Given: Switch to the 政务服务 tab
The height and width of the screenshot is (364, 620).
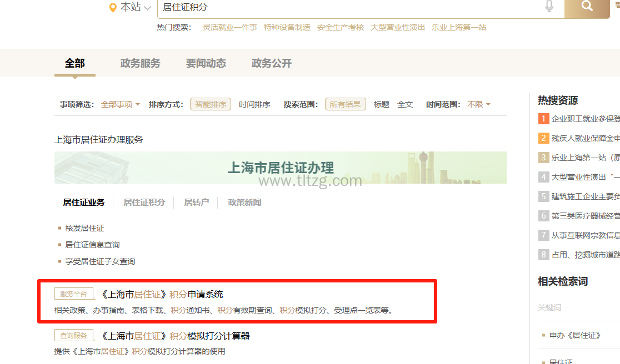Looking at the screenshot, I should point(140,63).
